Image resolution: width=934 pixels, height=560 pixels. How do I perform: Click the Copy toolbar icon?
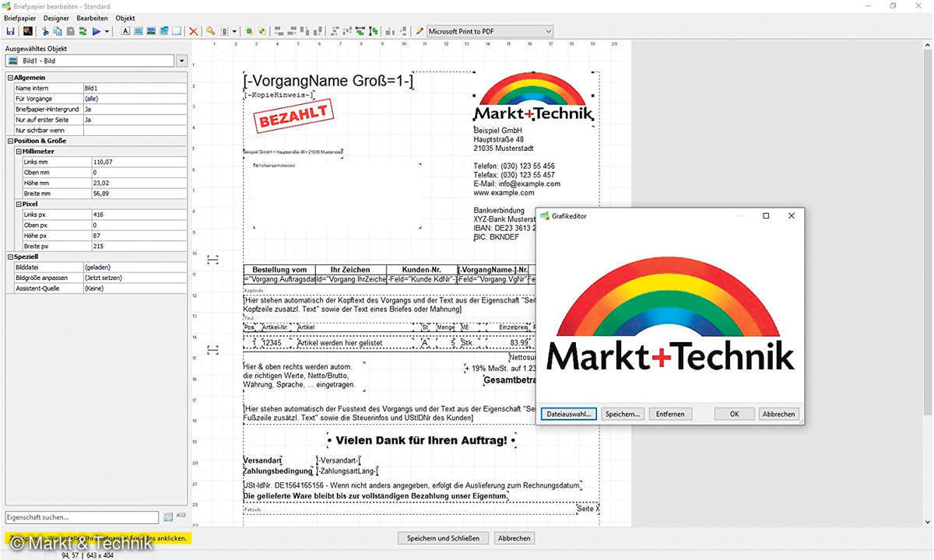[58, 31]
